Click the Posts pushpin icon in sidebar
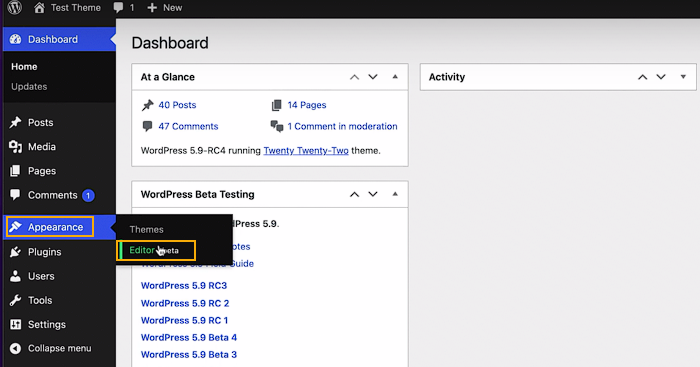This screenshot has height=367, width=700. (16, 122)
